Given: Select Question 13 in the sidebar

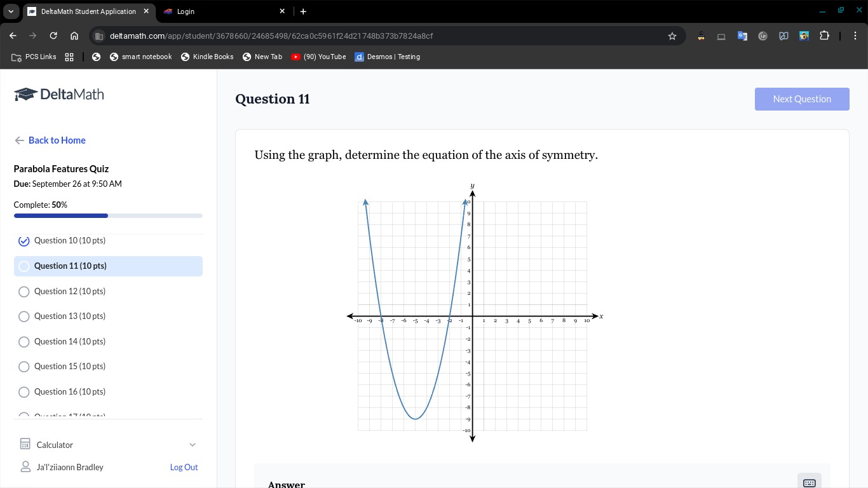Looking at the screenshot, I should pyautogui.click(x=108, y=316).
